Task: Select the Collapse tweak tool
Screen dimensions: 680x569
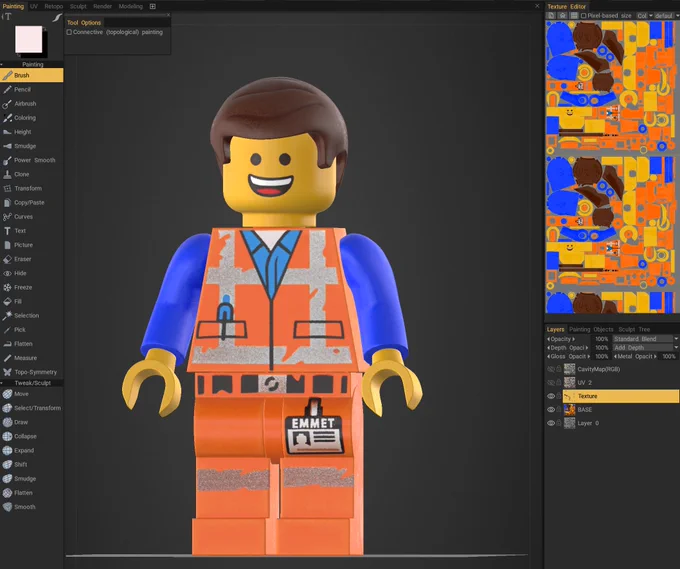Action: pyautogui.click(x=31, y=436)
